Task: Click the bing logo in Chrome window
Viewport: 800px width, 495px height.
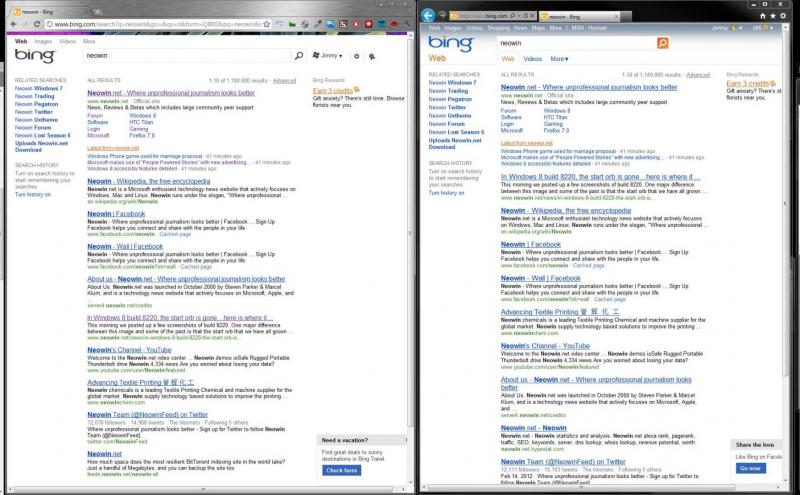Action: 35,55
